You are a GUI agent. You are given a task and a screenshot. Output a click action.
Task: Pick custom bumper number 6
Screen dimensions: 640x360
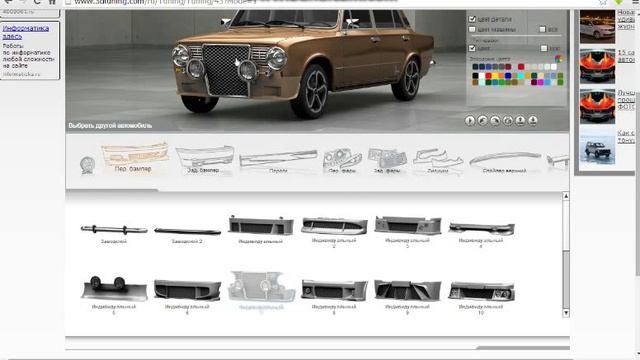click(x=187, y=297)
